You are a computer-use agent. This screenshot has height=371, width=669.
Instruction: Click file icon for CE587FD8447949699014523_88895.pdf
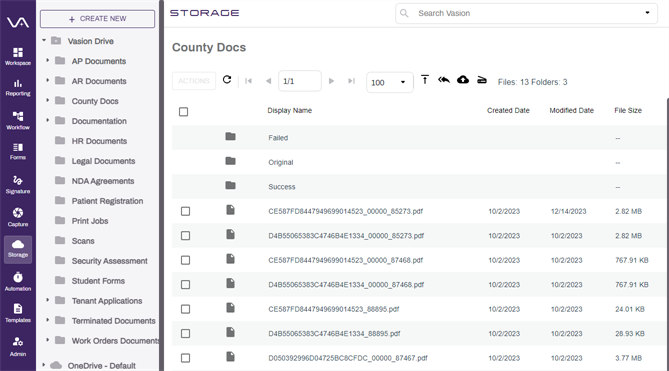click(230, 307)
